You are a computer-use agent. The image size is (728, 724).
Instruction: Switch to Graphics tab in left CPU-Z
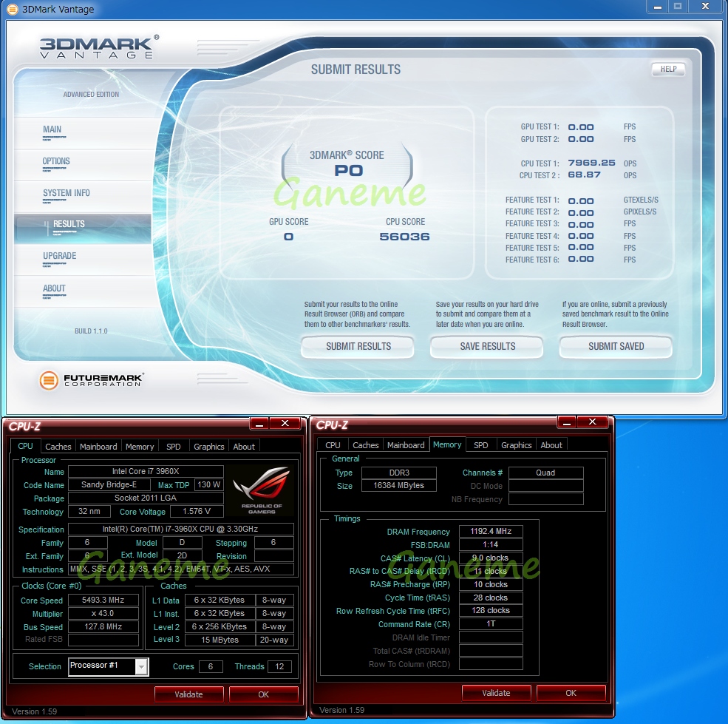tap(209, 447)
